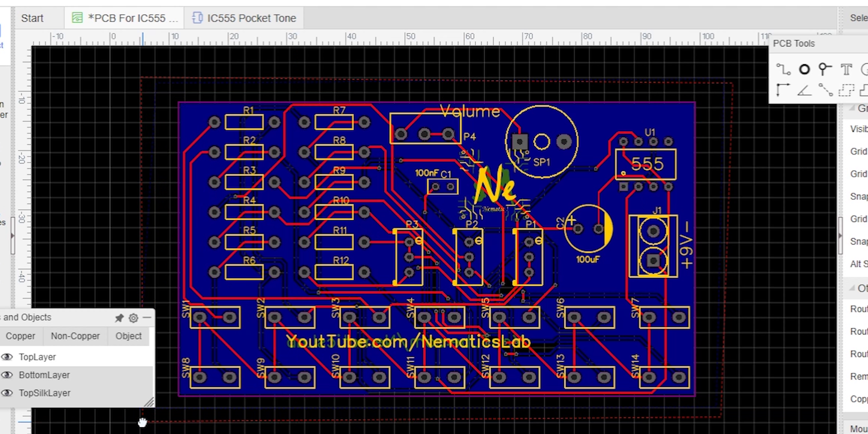Viewport: 868px width, 434px height.
Task: Select the J1 power connector footprint
Action: [653, 245]
